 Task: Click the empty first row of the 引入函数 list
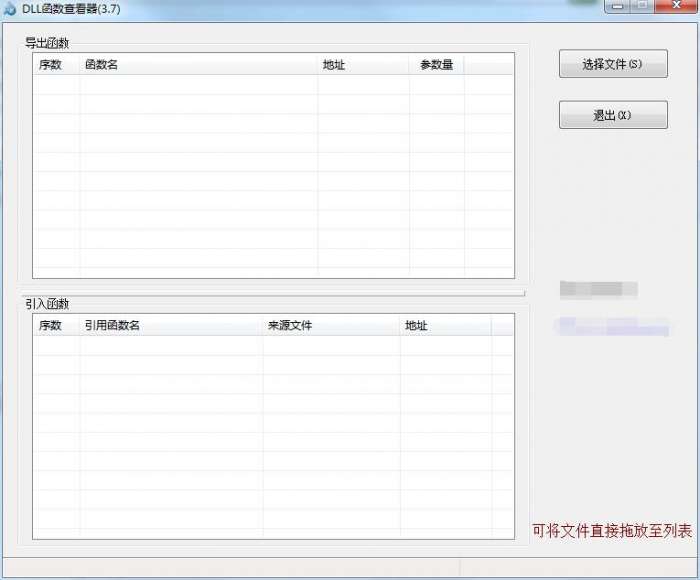tap(273, 345)
